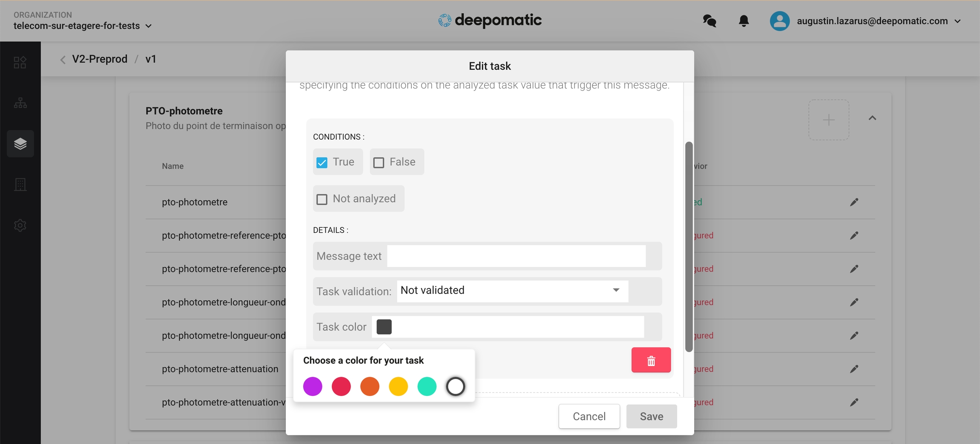Open the dashboard icon in sidebar
The height and width of the screenshot is (444, 980).
(x=20, y=63)
